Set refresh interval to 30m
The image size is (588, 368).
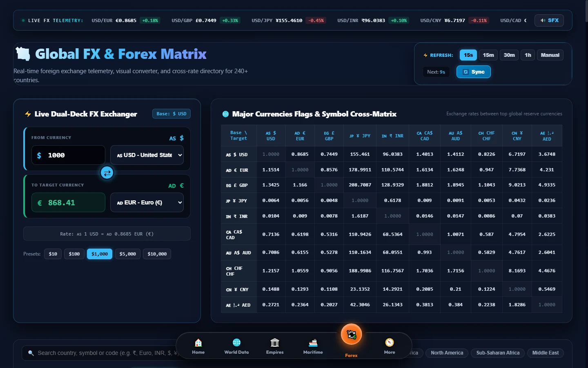pos(509,55)
